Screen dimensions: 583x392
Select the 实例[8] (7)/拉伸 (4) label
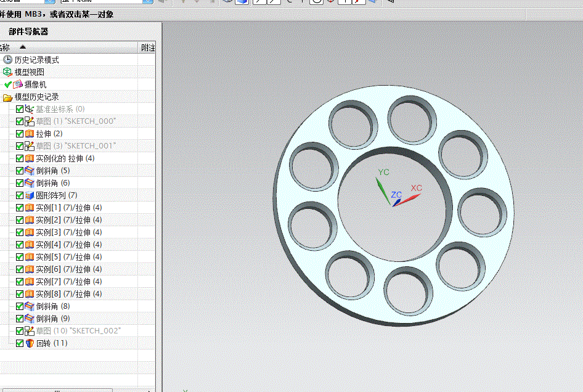click(x=69, y=294)
